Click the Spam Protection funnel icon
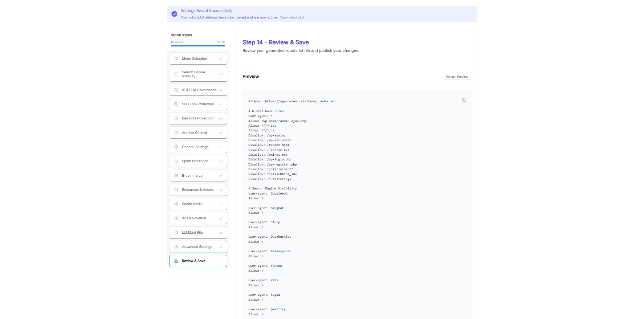The width and height of the screenshot is (644, 319). pos(176,161)
